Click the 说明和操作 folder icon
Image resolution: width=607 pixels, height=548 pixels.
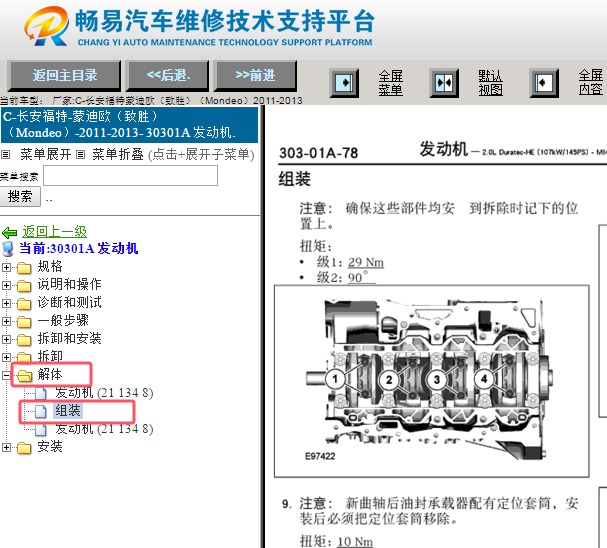tap(24, 286)
